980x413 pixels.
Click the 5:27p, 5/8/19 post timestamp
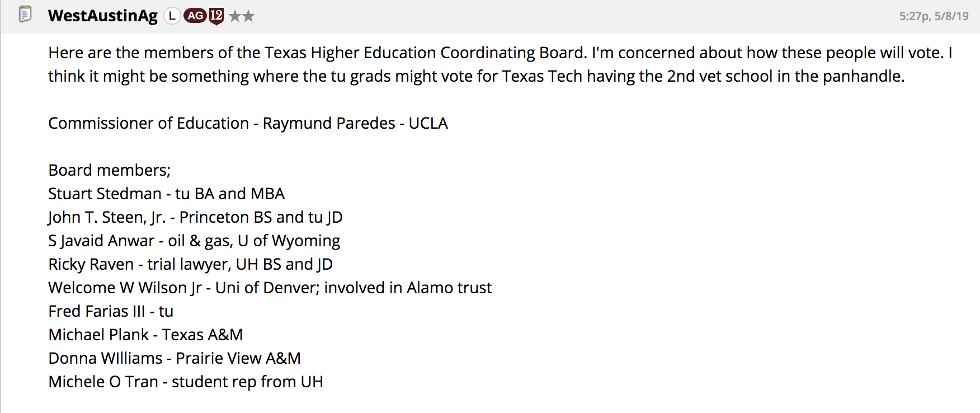point(934,16)
